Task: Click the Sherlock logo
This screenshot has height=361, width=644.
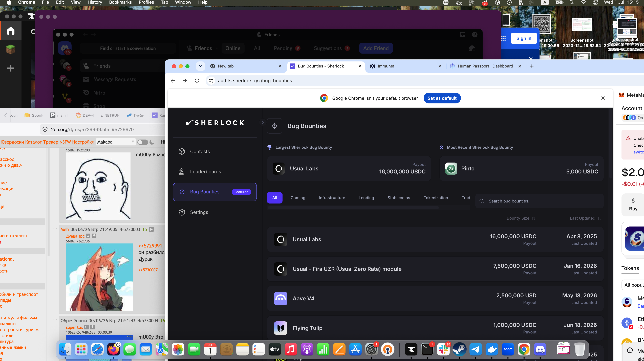Action: [x=215, y=123]
